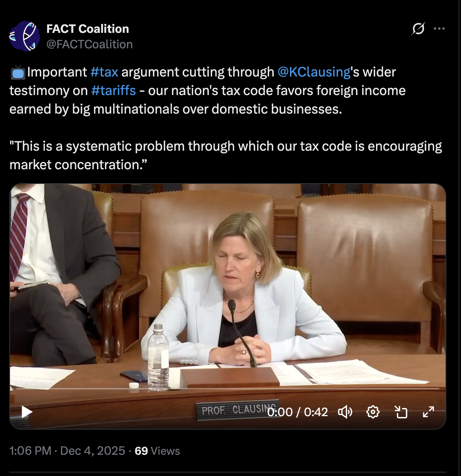Click the #tax hashtag
The height and width of the screenshot is (476, 461).
pyautogui.click(x=104, y=72)
